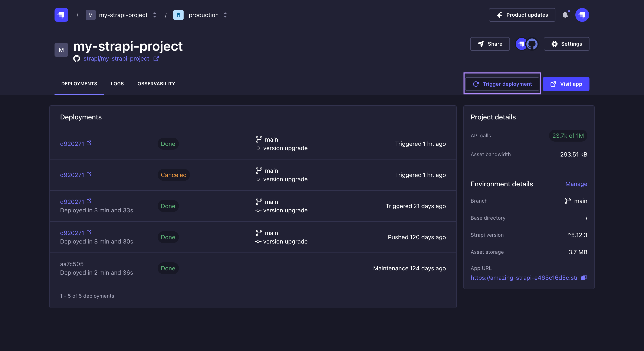Expand the my-strapi-project switcher dropdown
Viewport: 644px width, 351px height.
pyautogui.click(x=154, y=15)
